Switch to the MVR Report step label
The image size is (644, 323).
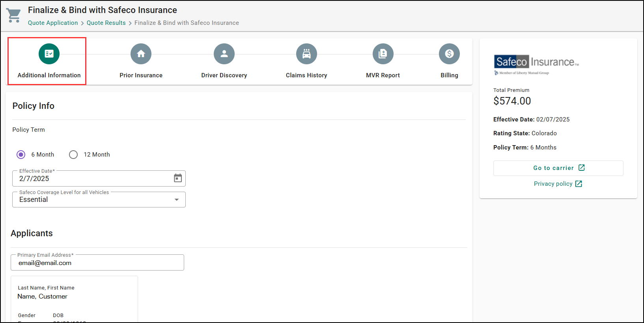383,75
